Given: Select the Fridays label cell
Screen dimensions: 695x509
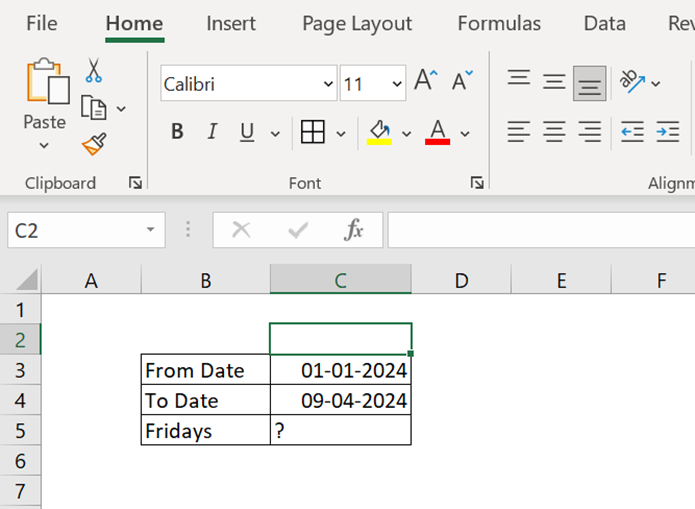Looking at the screenshot, I should pyautogui.click(x=206, y=430).
